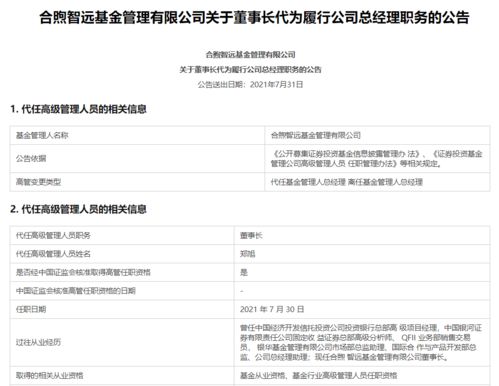Select the appointment date '2021 年 7 月 30 日'
The width and height of the screenshot is (499, 386).
pos(272,309)
